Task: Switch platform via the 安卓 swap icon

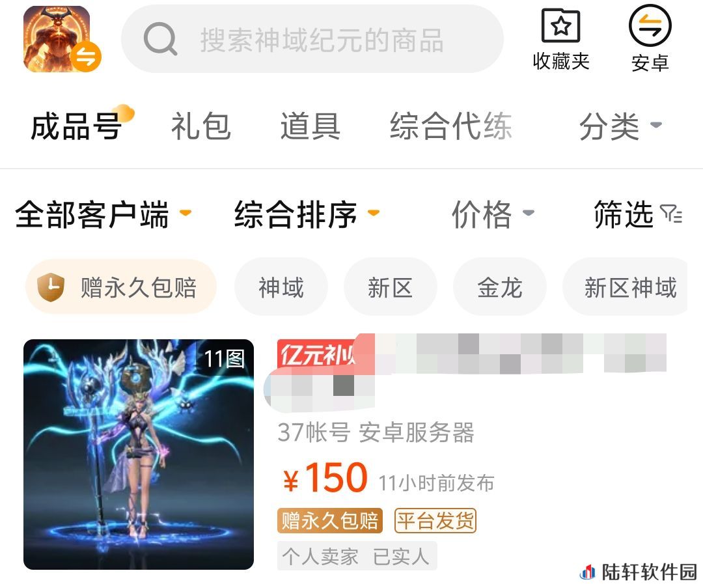Action: pyautogui.click(x=650, y=25)
